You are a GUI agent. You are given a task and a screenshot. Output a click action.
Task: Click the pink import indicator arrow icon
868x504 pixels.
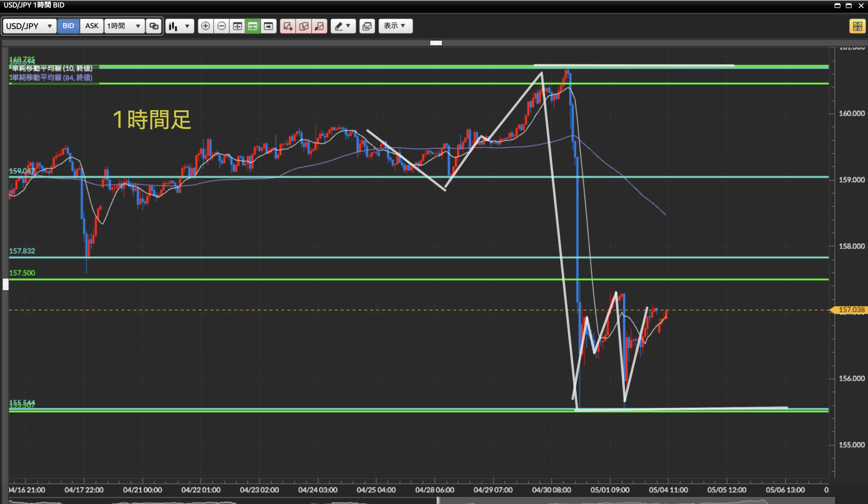[319, 26]
